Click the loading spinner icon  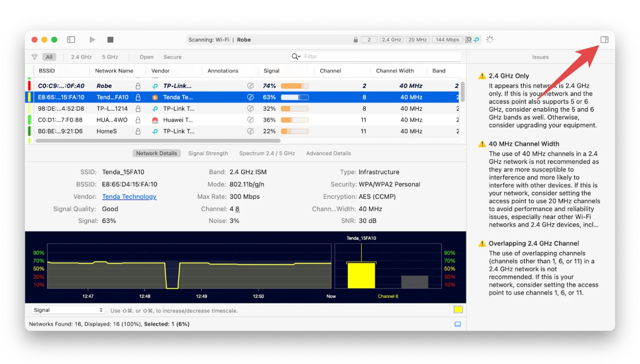(489, 40)
